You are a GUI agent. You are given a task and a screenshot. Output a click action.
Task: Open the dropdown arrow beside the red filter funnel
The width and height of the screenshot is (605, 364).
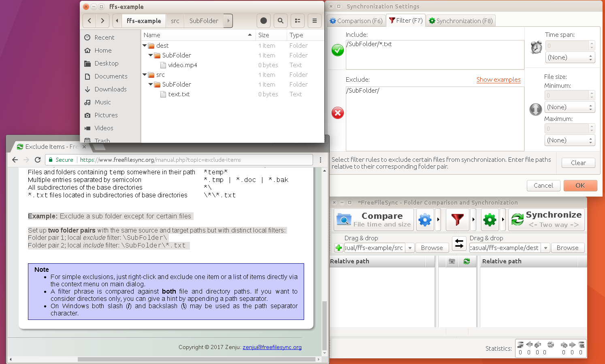(x=473, y=220)
